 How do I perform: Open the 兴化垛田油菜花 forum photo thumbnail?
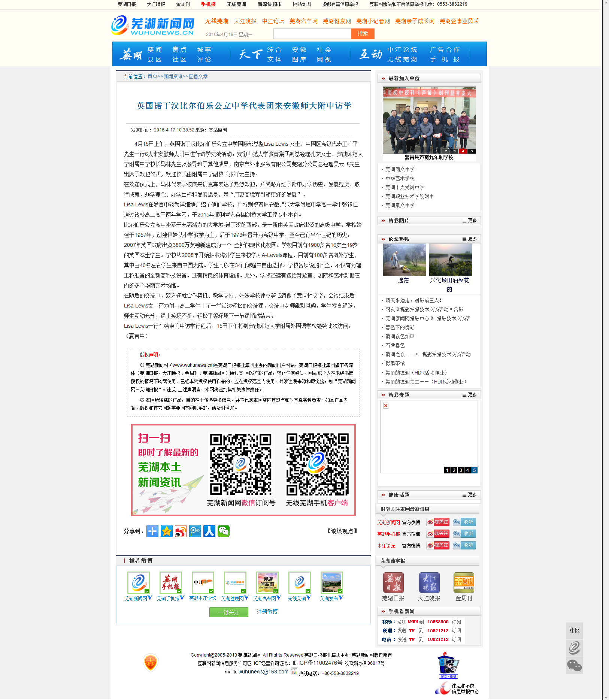(x=450, y=260)
